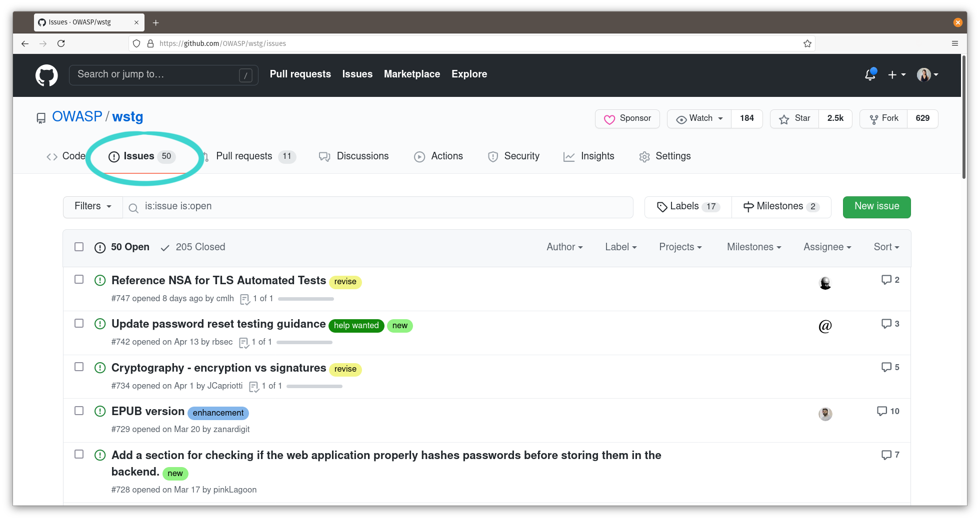Expand the Assignee filter dropdown
The width and height of the screenshot is (980, 520).
[827, 247]
